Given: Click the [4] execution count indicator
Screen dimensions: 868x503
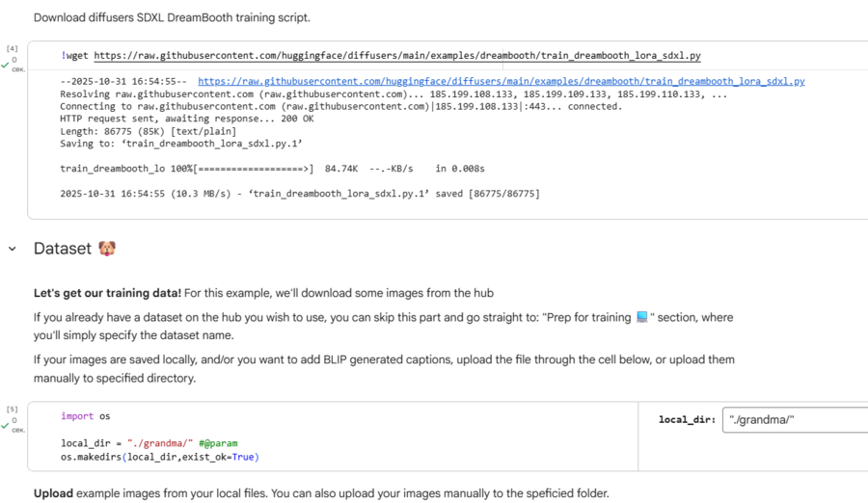Looking at the screenshot, I should (13, 48).
